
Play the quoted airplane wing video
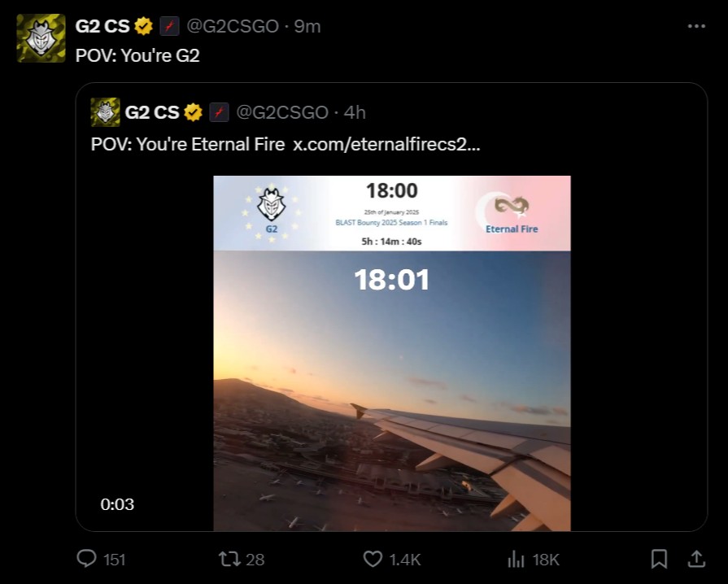pos(391,390)
